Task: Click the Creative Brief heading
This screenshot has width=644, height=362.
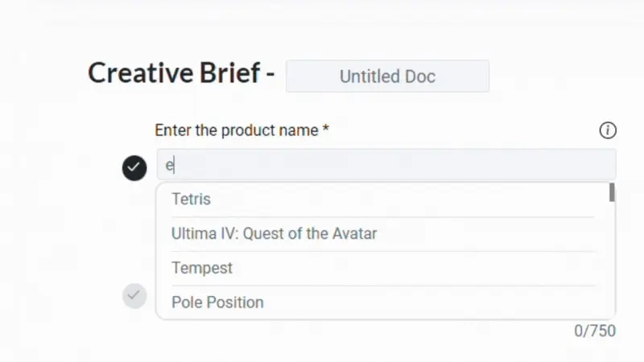Action: 181,74
